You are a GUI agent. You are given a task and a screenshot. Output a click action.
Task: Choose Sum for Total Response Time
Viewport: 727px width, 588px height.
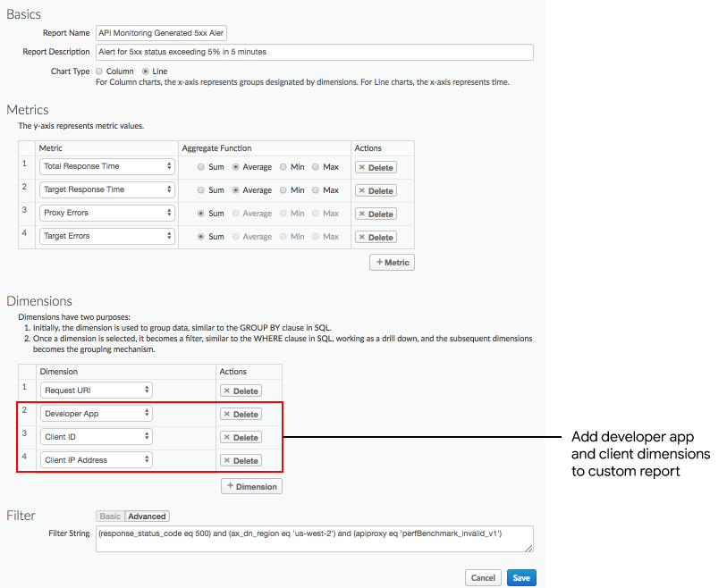[201, 167]
